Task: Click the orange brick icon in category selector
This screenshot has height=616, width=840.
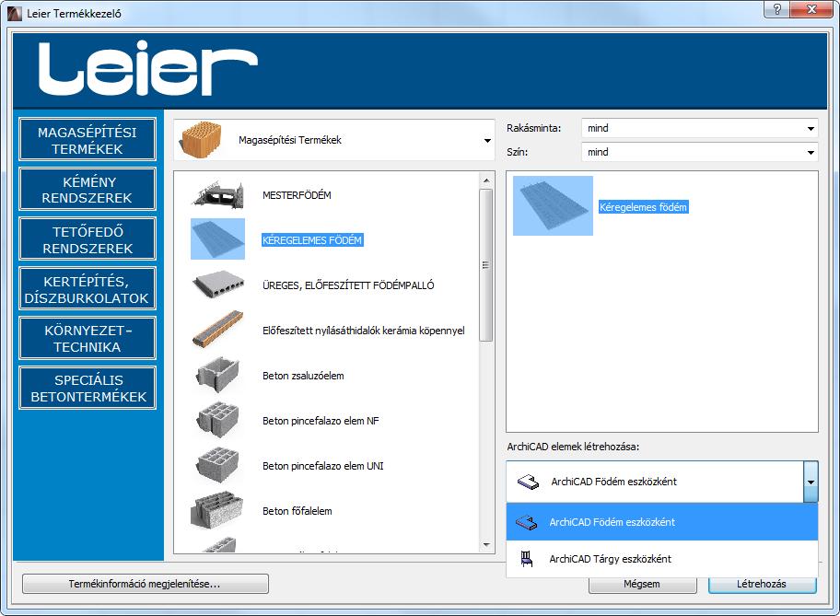Action: point(202,139)
